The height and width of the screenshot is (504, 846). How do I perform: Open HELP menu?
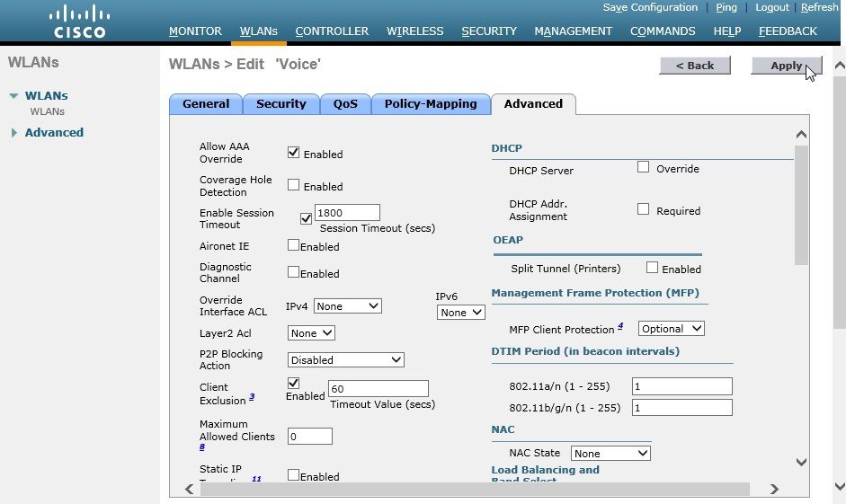tap(726, 31)
